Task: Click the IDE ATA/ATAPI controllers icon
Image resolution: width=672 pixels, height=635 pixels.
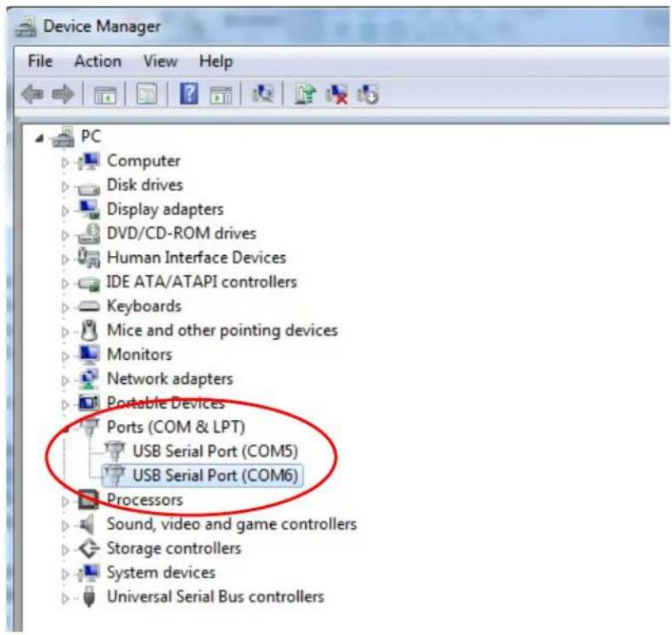Action: (89, 284)
